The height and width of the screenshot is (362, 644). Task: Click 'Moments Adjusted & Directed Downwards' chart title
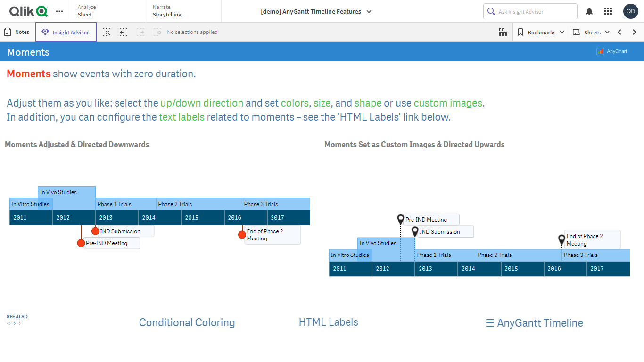tap(77, 145)
